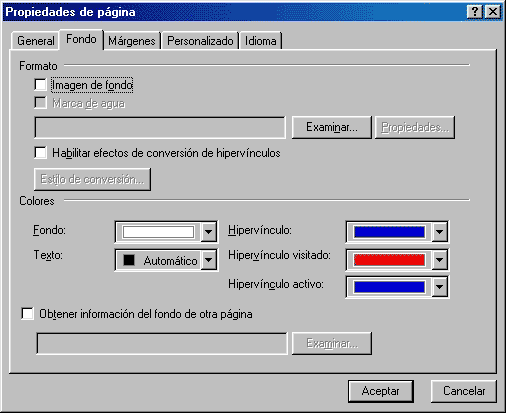Open the Hipervínculo activo dropdown arrow
506x413 pixels.
tap(440, 287)
